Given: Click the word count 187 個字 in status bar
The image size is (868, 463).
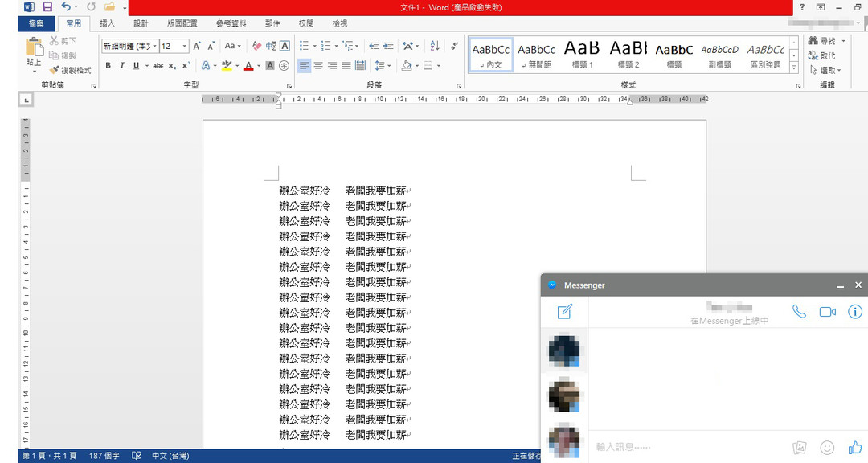Looking at the screenshot, I should [104, 456].
